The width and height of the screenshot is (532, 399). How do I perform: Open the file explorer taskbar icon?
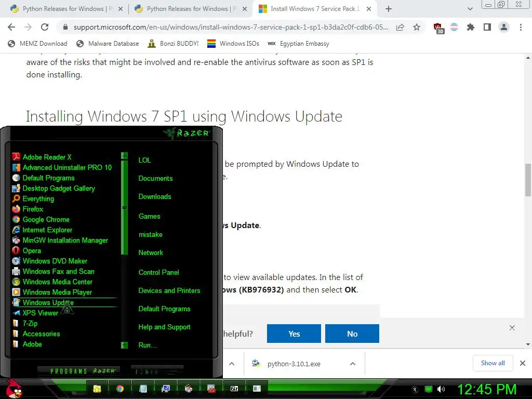tap(97, 389)
